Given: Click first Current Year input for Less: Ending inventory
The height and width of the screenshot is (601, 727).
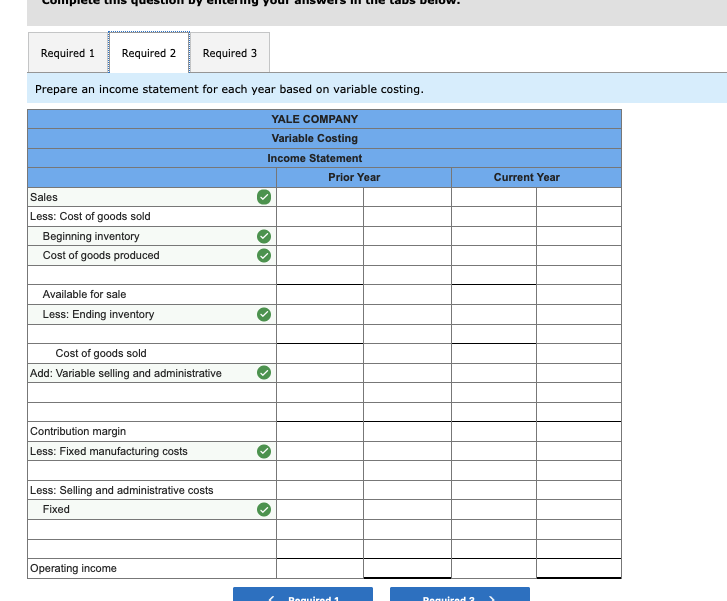Looking at the screenshot, I should [x=494, y=314].
